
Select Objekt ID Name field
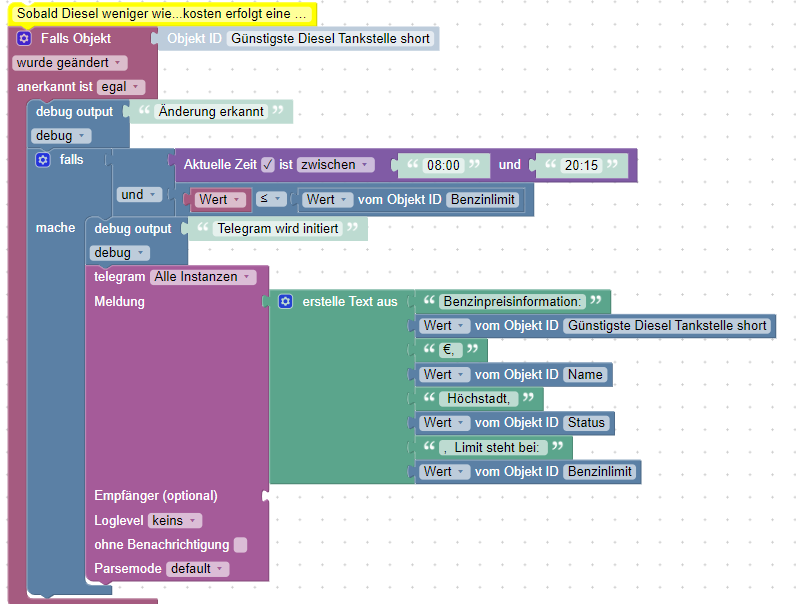(x=585, y=375)
